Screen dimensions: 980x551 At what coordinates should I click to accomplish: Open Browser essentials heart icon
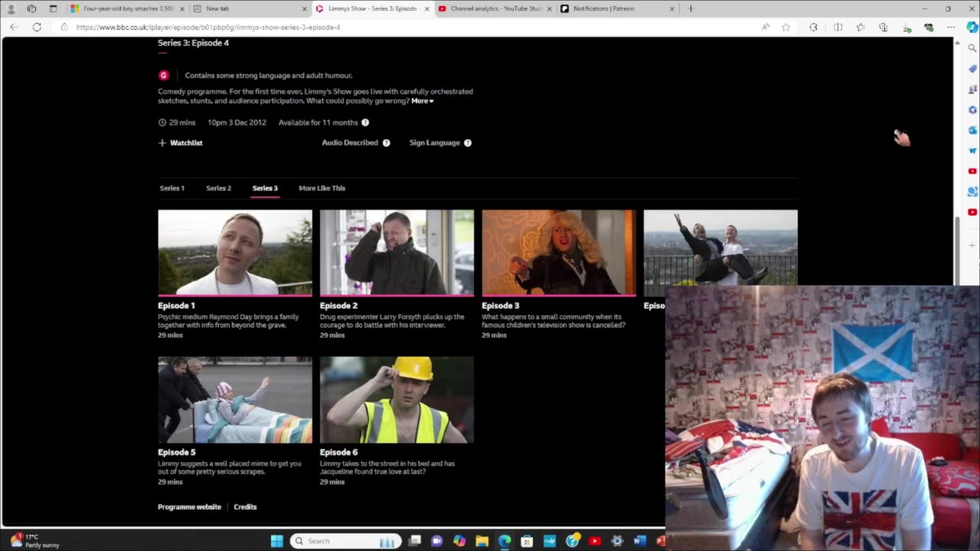(x=929, y=27)
